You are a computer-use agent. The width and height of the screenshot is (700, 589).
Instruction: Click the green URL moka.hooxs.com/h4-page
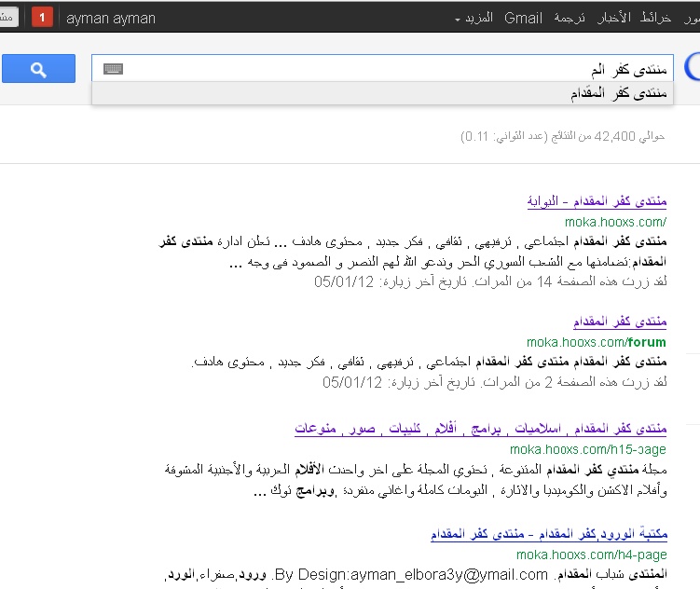pyautogui.click(x=591, y=555)
